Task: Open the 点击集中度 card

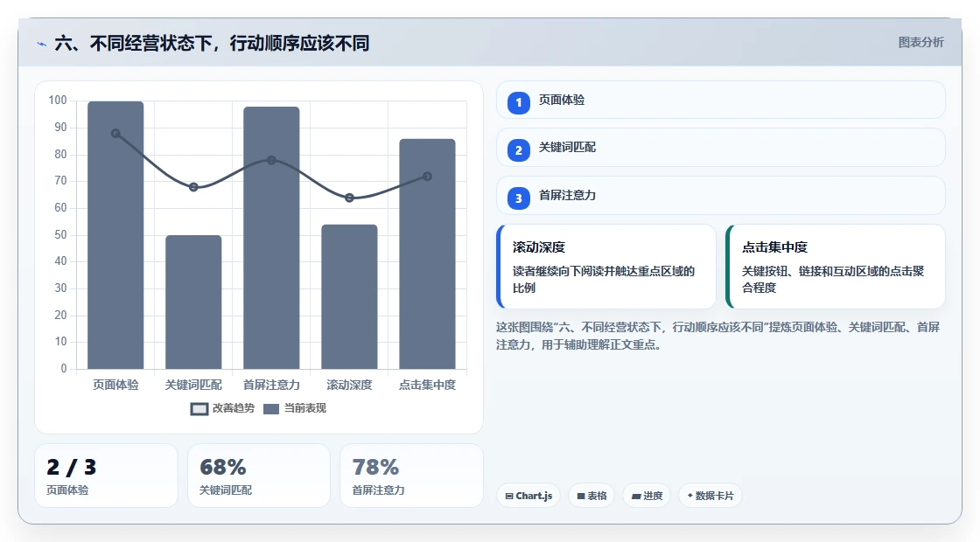Action: pos(835,267)
